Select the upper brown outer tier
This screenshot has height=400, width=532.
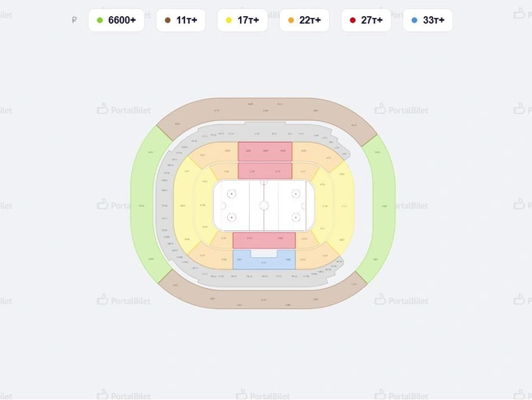pos(267,110)
